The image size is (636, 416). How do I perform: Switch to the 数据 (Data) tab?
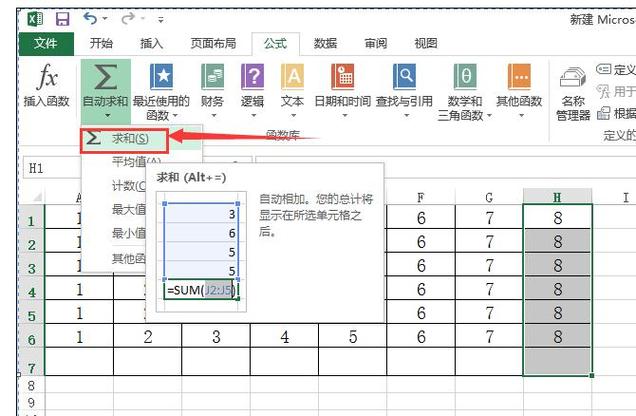pyautogui.click(x=325, y=43)
